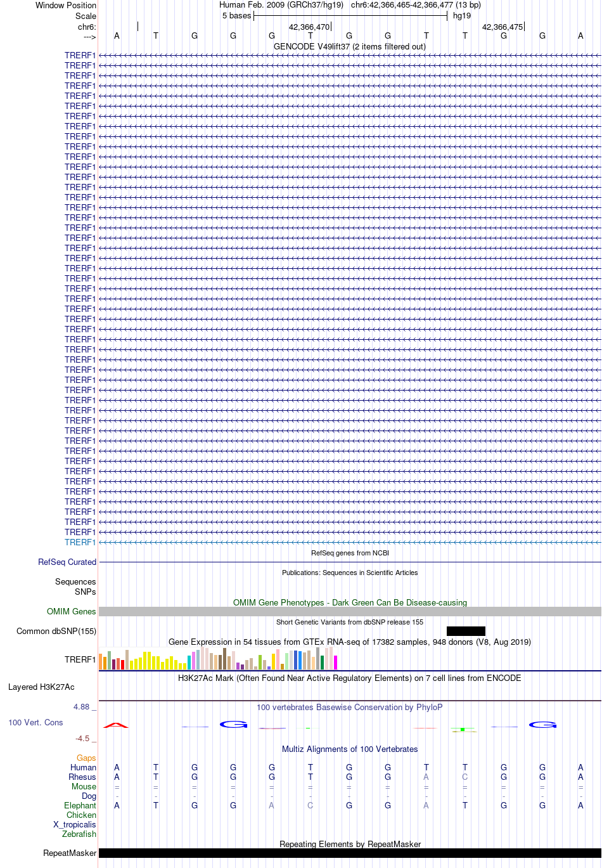Click the Human Feb. 2009 (GRCh37/hg19) text
Image resolution: width=602 pixels, height=868 pixels.
[x=281, y=5]
